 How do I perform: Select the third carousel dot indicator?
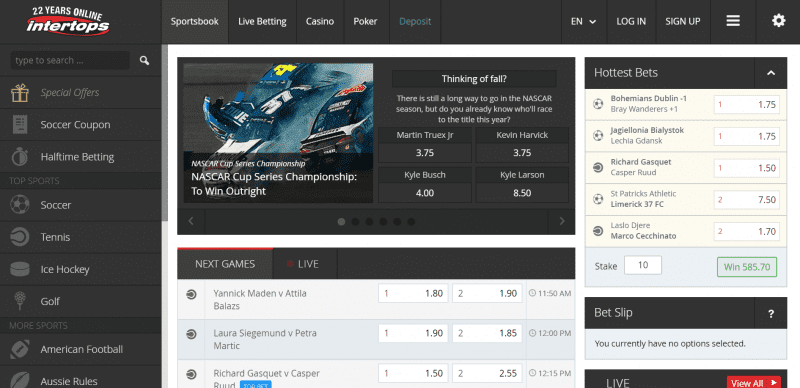pyautogui.click(x=369, y=222)
